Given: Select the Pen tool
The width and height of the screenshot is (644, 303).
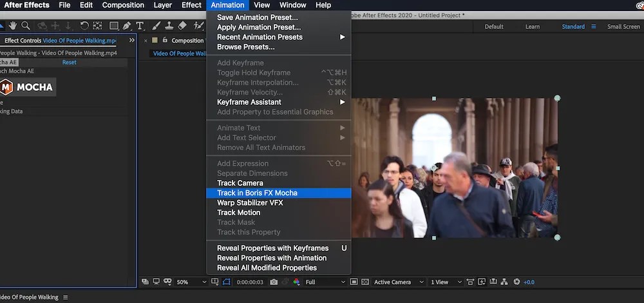Looking at the screenshot, I should pyautogui.click(x=127, y=26).
